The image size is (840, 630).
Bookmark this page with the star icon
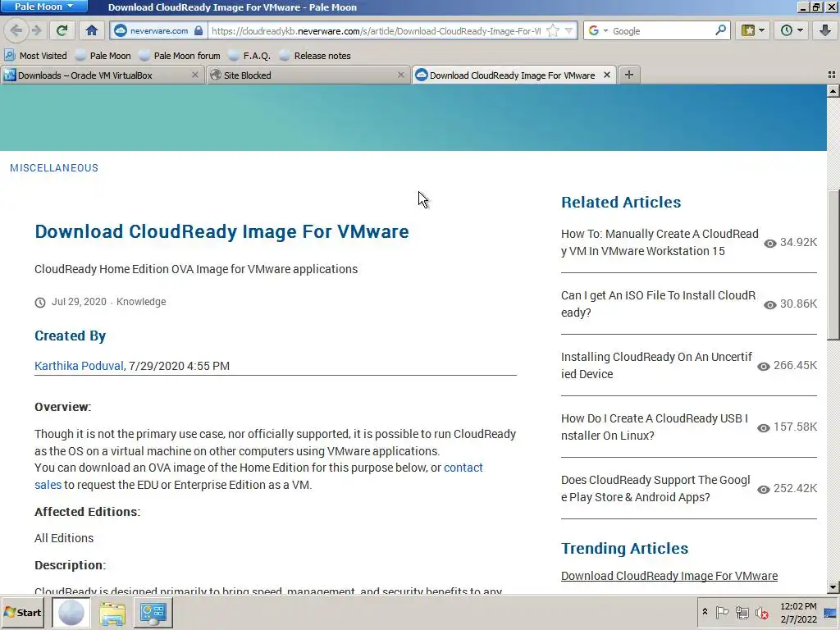[553, 30]
